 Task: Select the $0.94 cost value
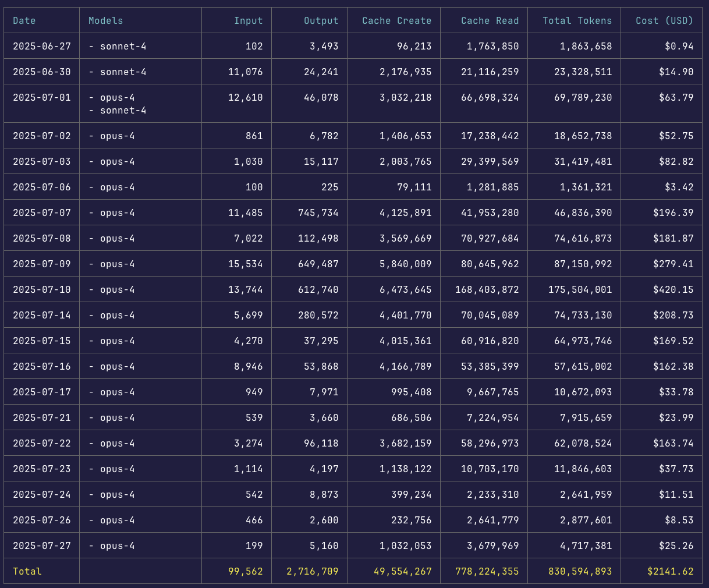[679, 47]
